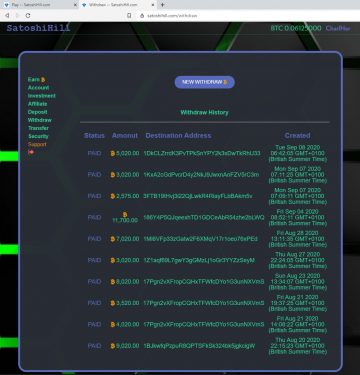This screenshot has height=375, width=360.
Task: Open the Investment sidebar link
Action: coord(42,96)
